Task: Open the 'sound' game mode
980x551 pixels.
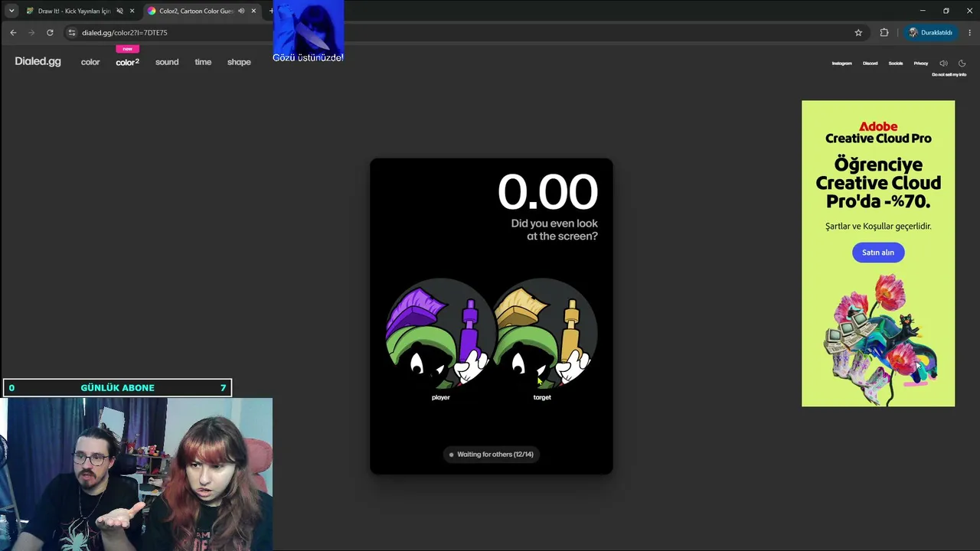Action: click(x=167, y=62)
